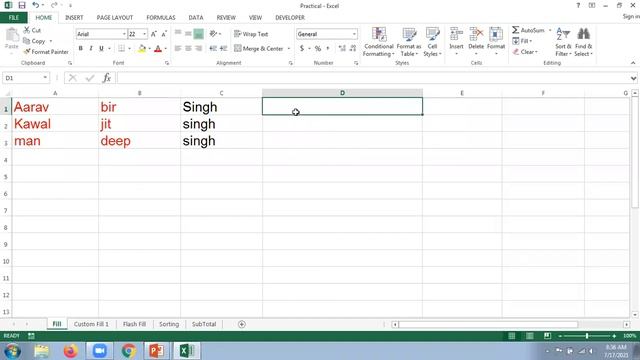Apply the yellow fill color
The height and width of the screenshot is (360, 640).
[142, 49]
